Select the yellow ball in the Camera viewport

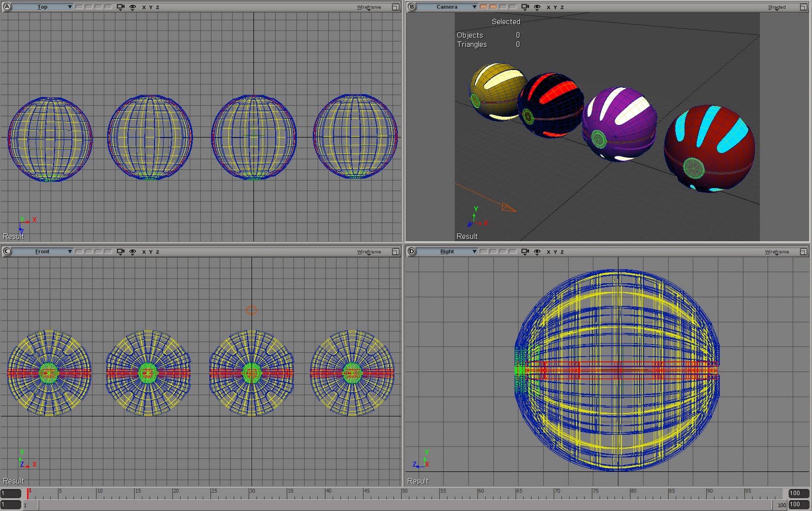pos(497,91)
